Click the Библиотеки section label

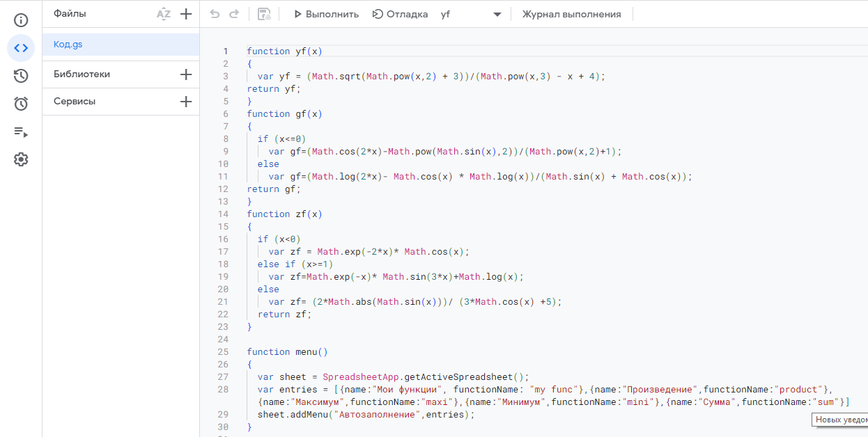click(x=82, y=74)
